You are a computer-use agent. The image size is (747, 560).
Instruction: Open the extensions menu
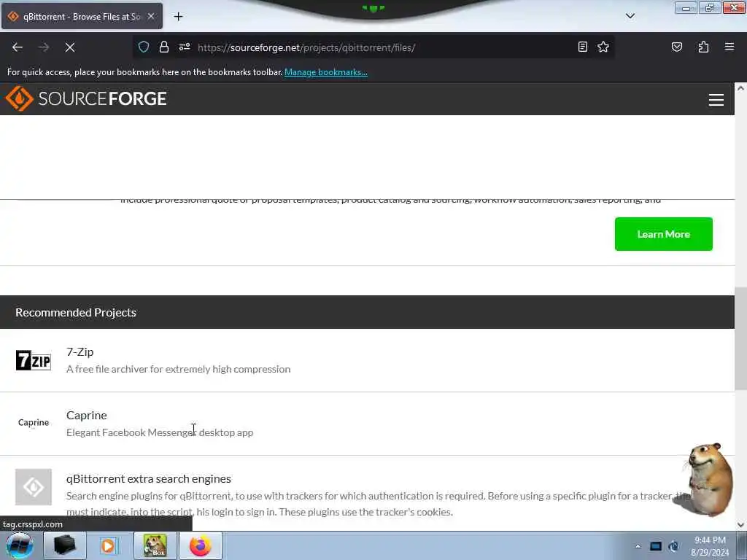point(703,47)
